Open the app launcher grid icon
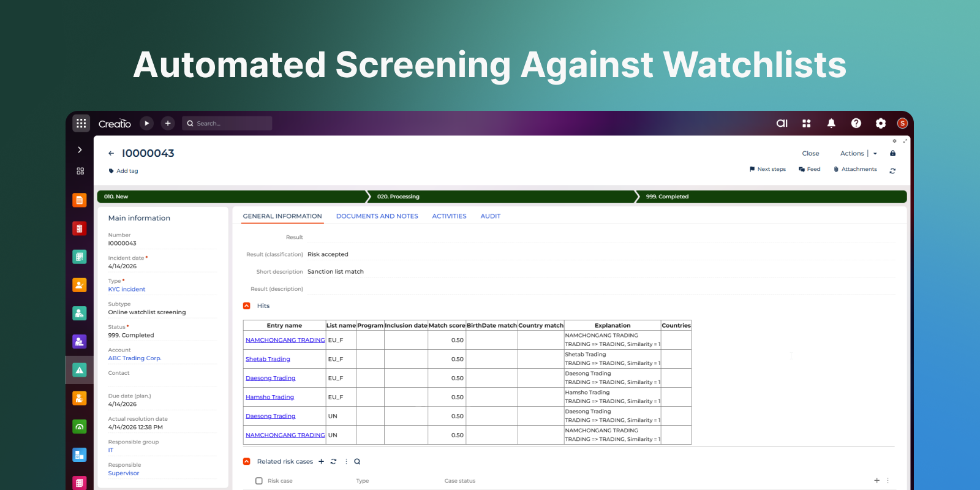The width and height of the screenshot is (980, 490). tap(81, 123)
